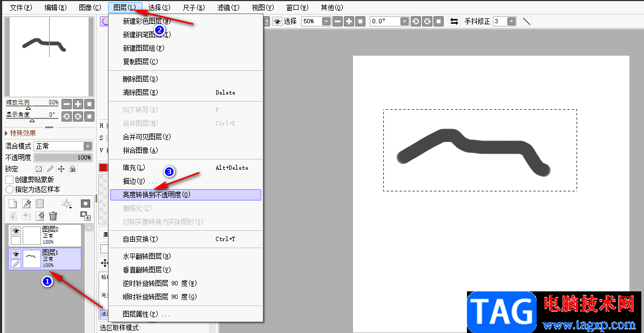Open perspective ruler dropdown icon in layer panel
The width and height of the screenshot is (644, 333).
click(66, 203)
